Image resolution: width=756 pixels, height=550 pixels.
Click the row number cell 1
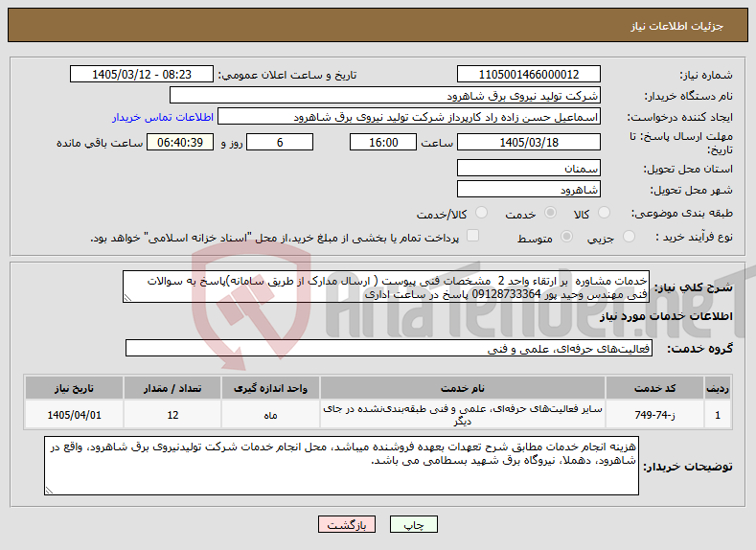[718, 415]
